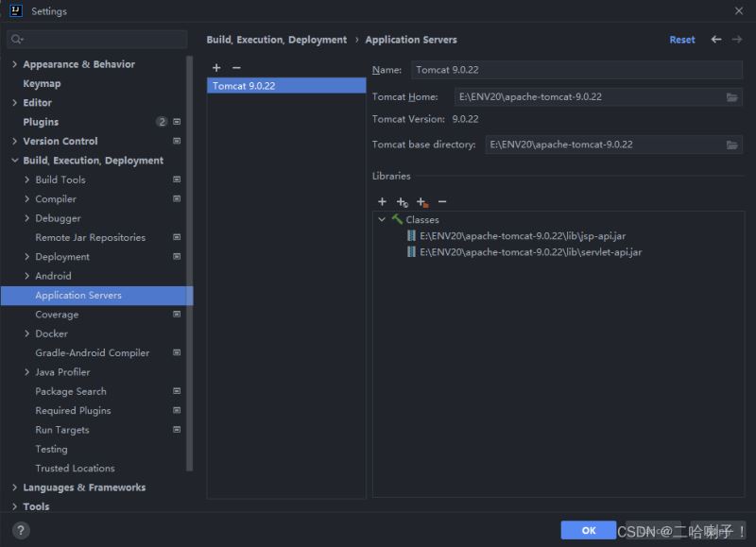The width and height of the screenshot is (756, 547).
Task: Open the Plugins settings page
Action: pyautogui.click(x=41, y=122)
